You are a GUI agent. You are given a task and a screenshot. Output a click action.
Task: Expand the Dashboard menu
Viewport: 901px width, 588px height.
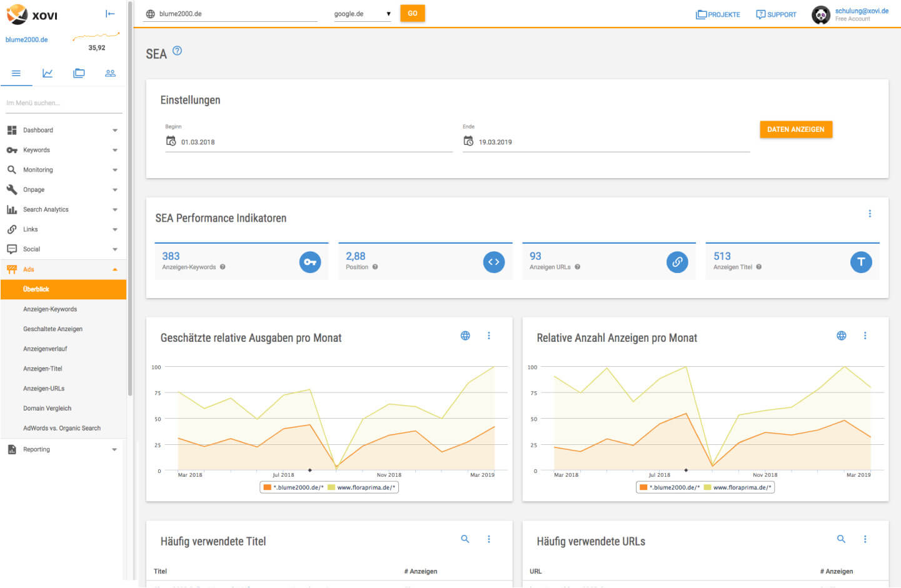pyautogui.click(x=63, y=130)
